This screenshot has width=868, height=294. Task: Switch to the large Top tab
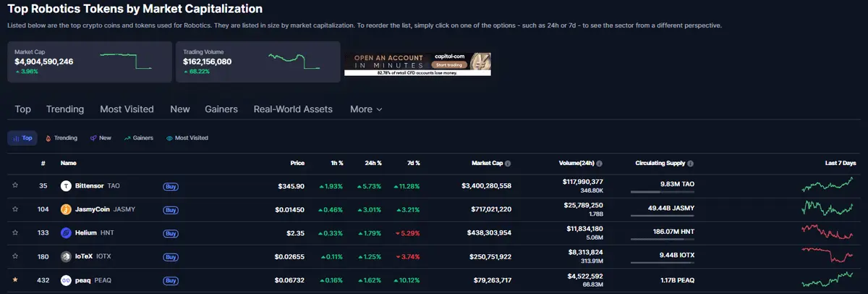(22, 109)
